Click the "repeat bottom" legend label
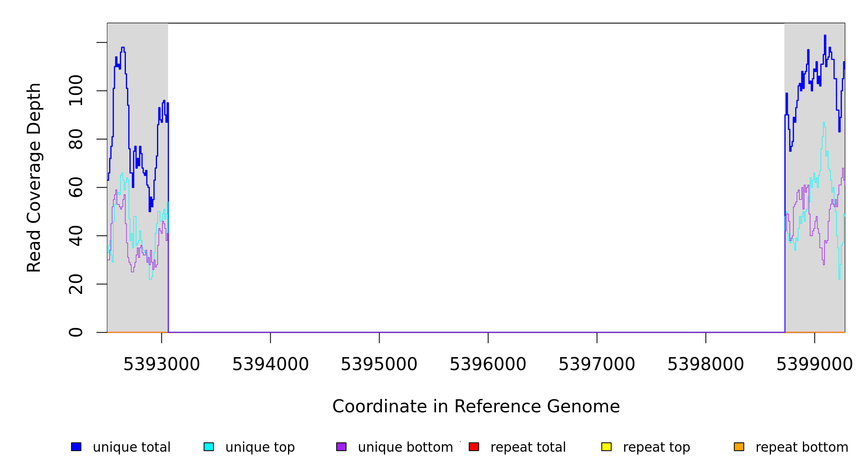 point(802,447)
